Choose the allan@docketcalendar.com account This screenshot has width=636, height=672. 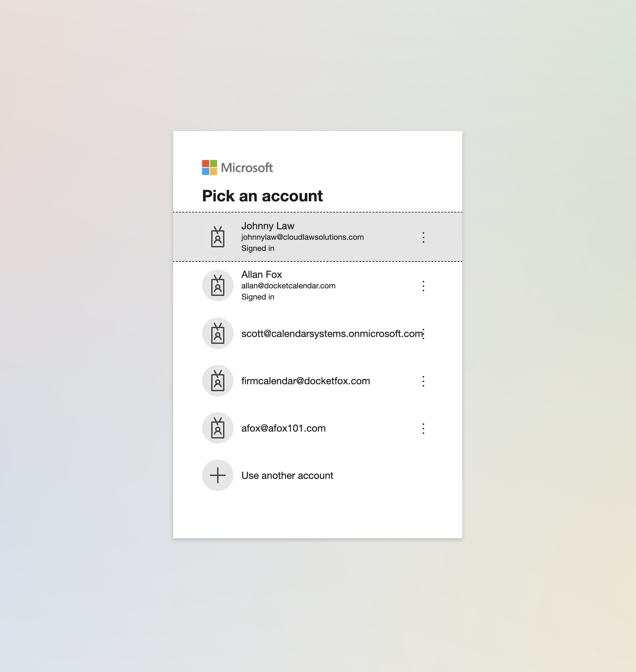[x=317, y=285]
